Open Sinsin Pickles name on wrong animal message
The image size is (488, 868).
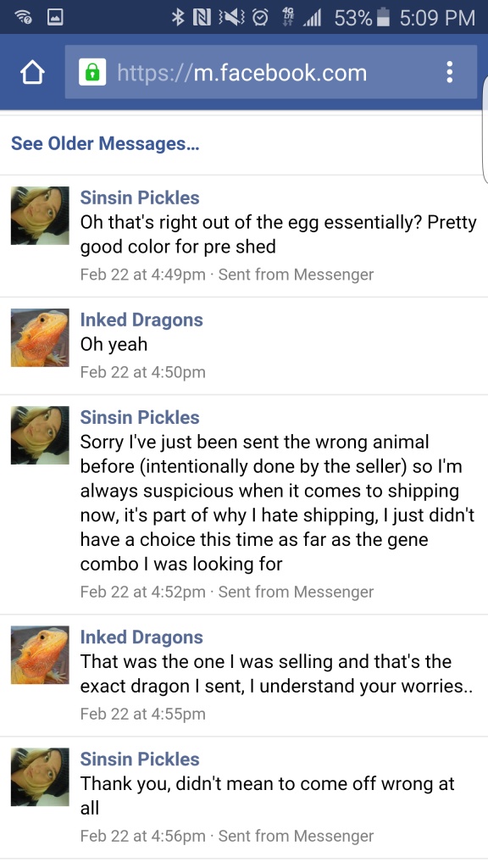tap(140, 417)
